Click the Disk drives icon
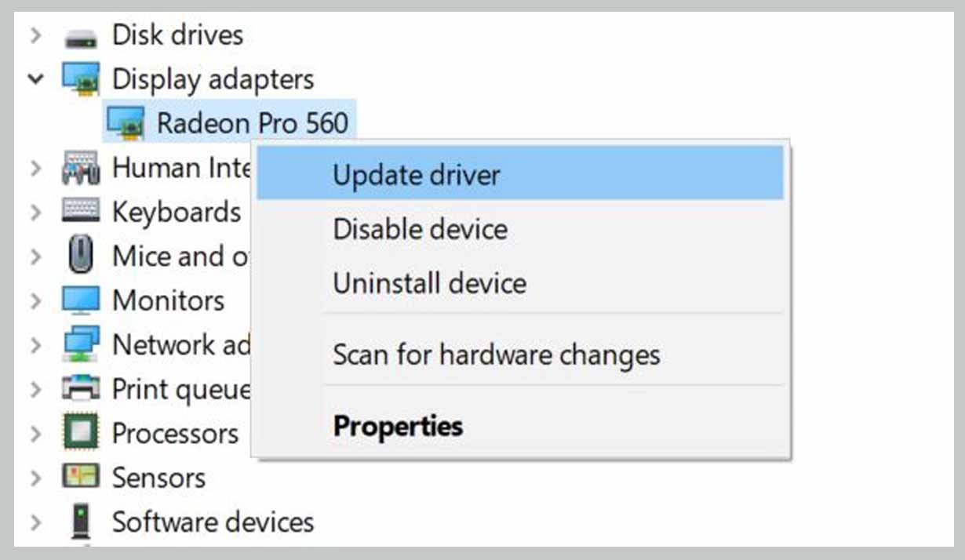Viewport: 965px width, 560px height. [x=81, y=36]
